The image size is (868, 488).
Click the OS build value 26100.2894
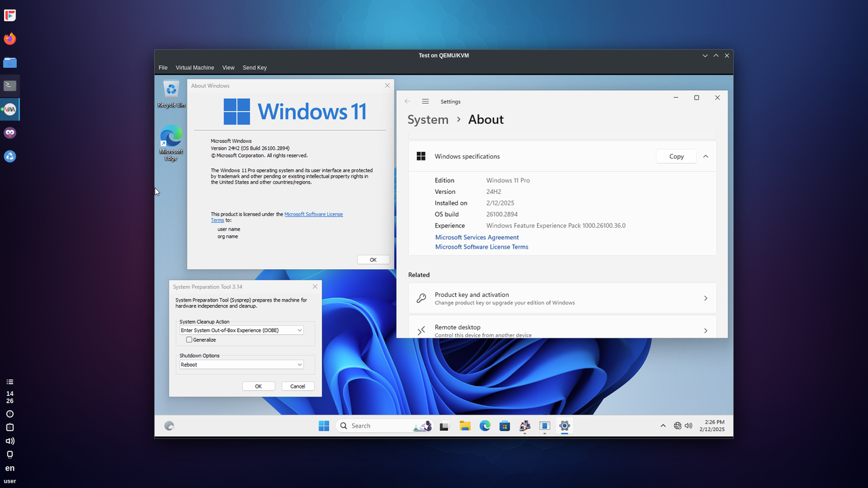(x=502, y=214)
